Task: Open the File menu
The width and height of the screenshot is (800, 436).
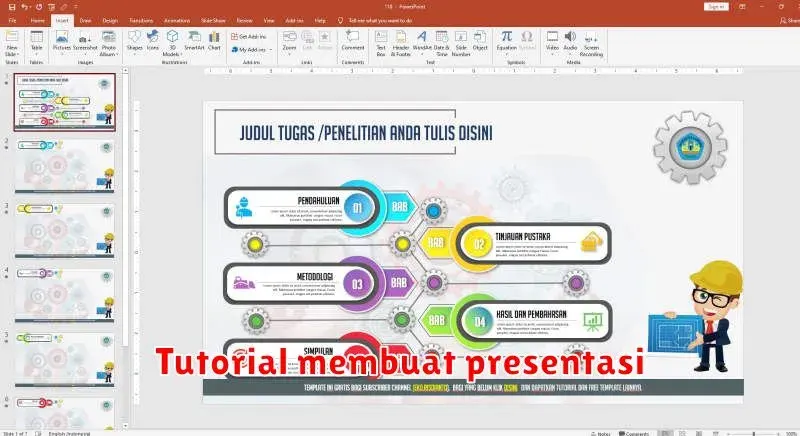Action: [x=12, y=20]
